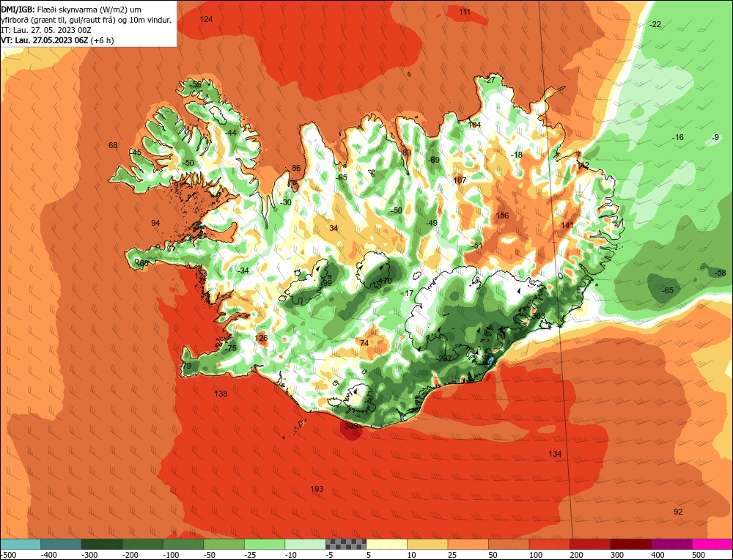This screenshot has height=560, width=733.
Task: Click the value 138 over the sea
Action: (221, 394)
